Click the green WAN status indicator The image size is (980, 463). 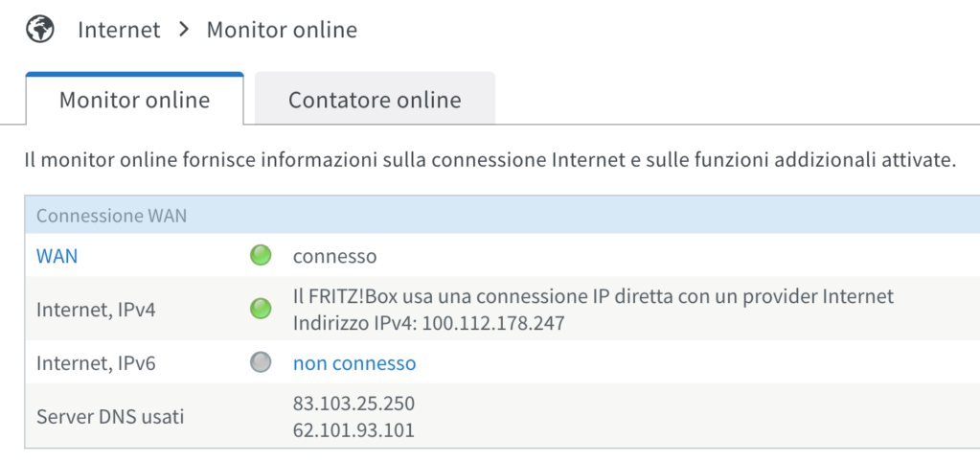261,255
